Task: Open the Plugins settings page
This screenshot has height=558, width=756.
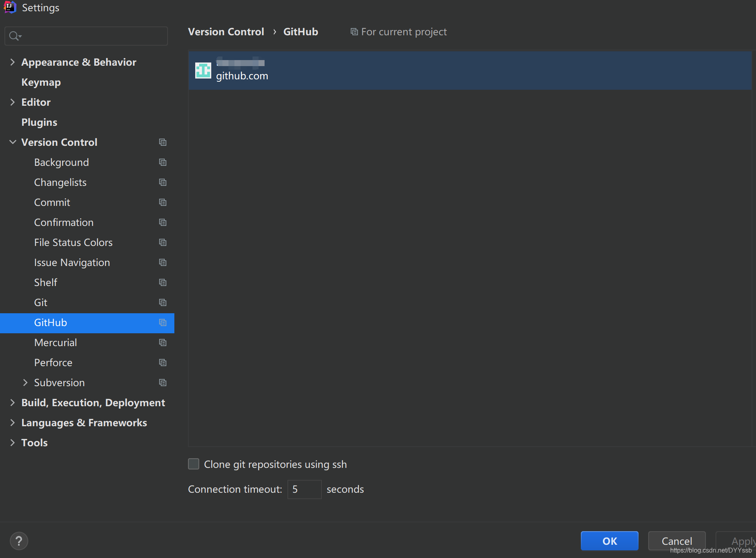Action: tap(39, 122)
